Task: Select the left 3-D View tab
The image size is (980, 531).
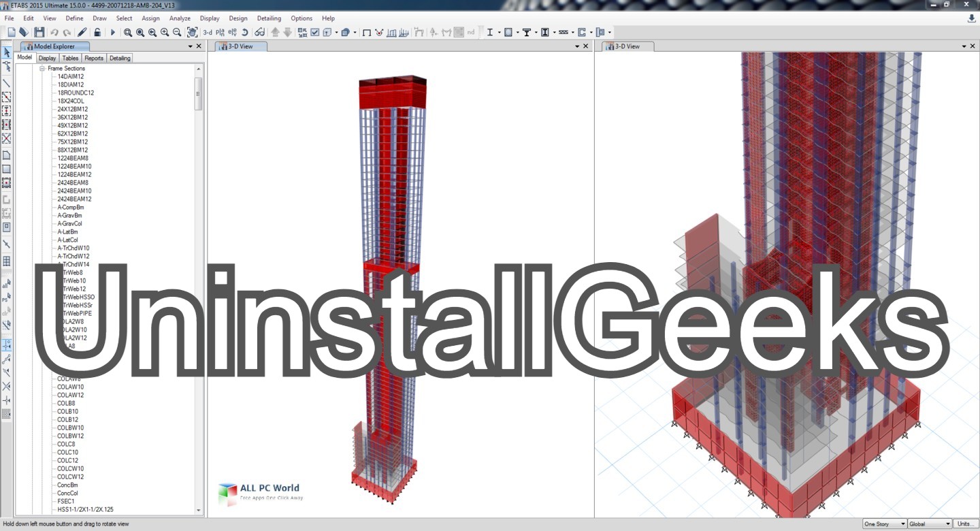Action: 241,46
